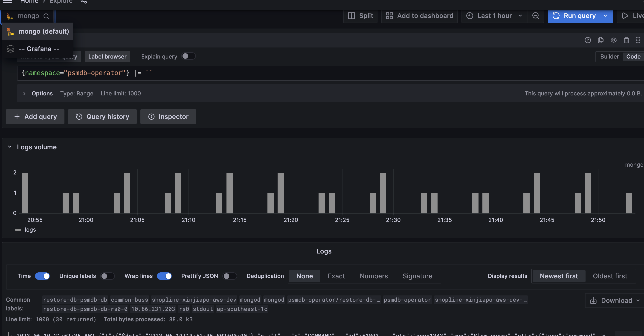Switch to the Builder editor mode

[x=609, y=57]
